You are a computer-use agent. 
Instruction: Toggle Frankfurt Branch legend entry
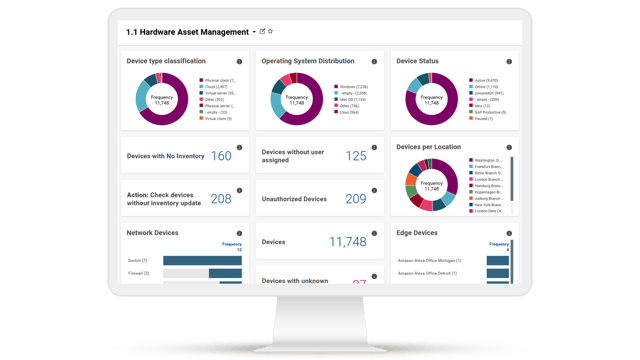coord(486,167)
